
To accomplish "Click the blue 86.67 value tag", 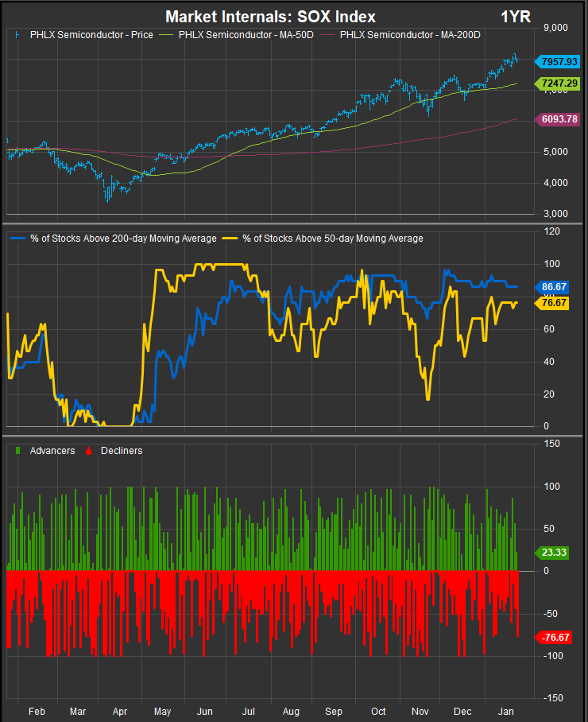I will tap(555, 286).
